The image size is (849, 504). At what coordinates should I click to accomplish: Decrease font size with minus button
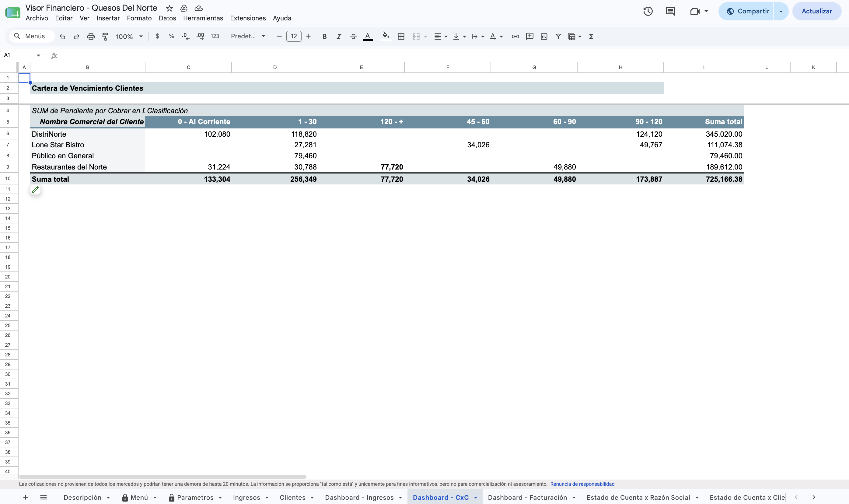[279, 36]
